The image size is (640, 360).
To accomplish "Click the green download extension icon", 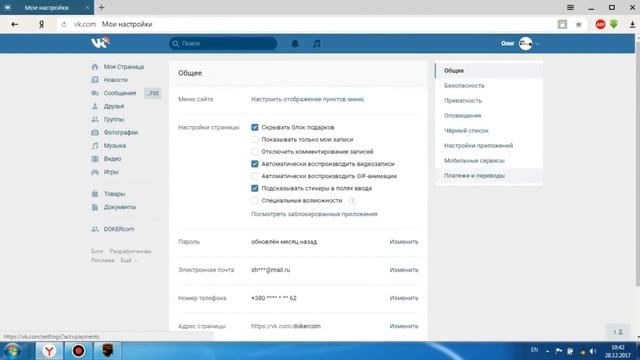I will coord(614,24).
